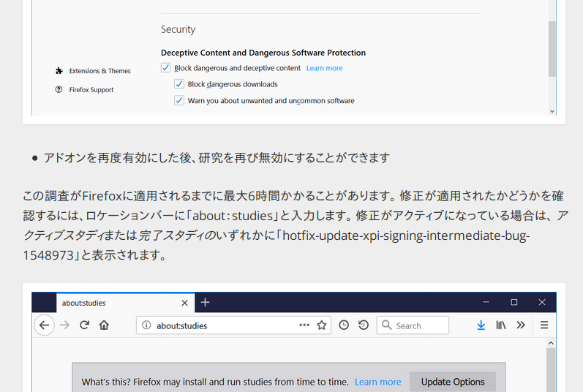Open the Downloads arrow icon
The image size is (583, 392).
tap(481, 325)
